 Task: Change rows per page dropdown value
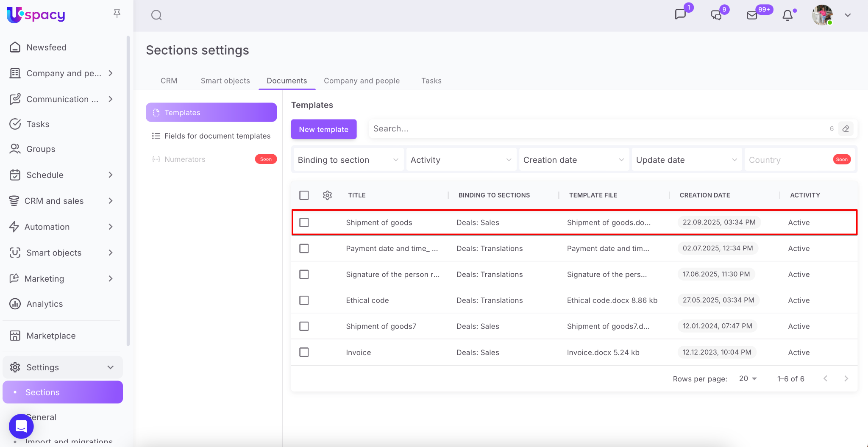(748, 378)
